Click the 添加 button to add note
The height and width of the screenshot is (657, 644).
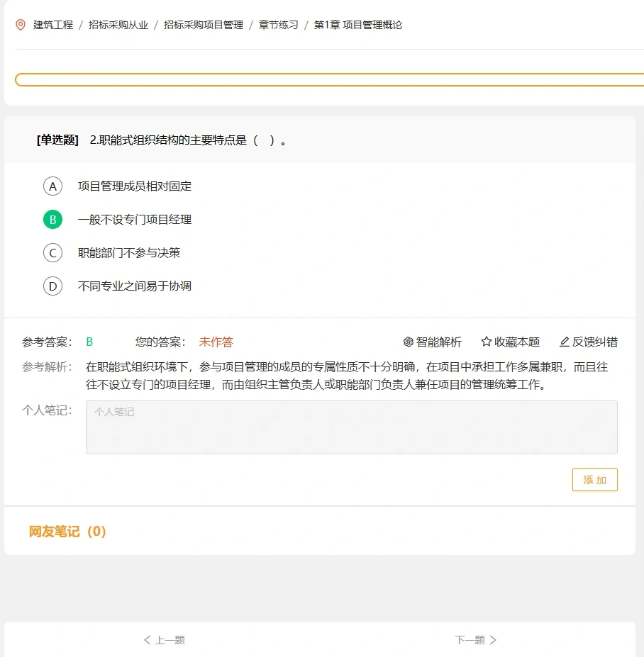(594, 479)
